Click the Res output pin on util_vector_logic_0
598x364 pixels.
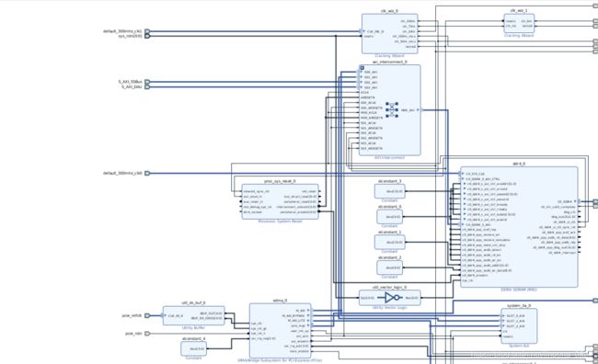point(412,298)
